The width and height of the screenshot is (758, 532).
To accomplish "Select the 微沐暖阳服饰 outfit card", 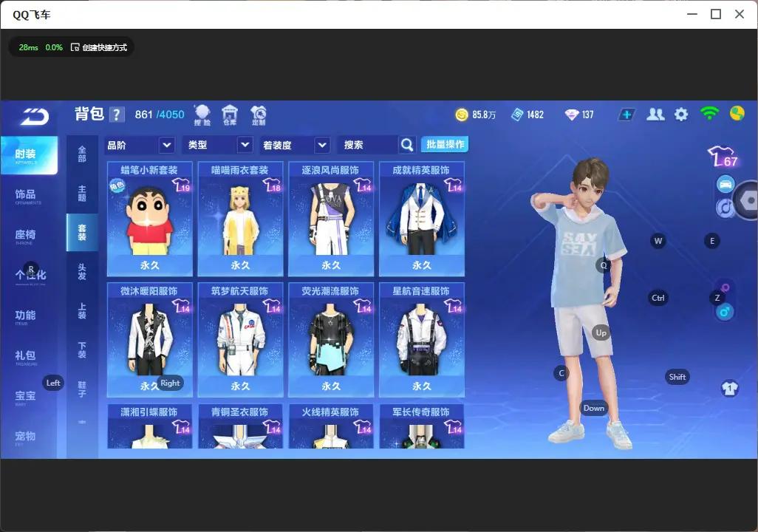I will (149, 339).
